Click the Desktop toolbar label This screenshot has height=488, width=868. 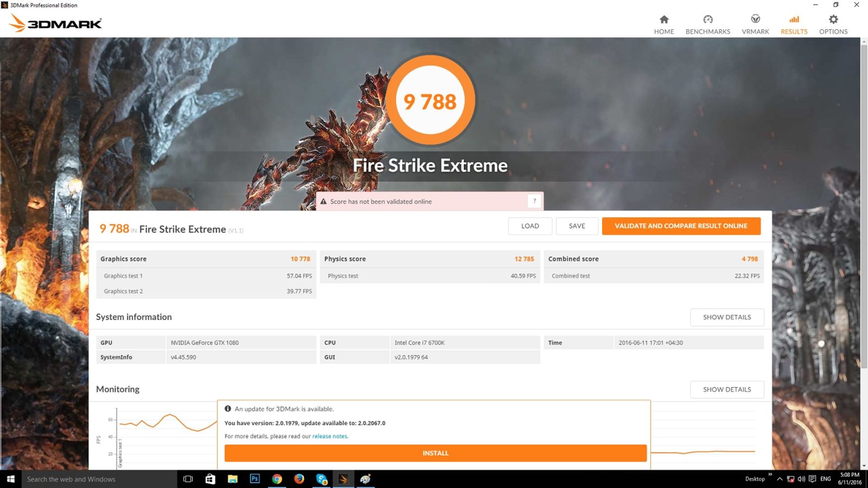[755, 479]
